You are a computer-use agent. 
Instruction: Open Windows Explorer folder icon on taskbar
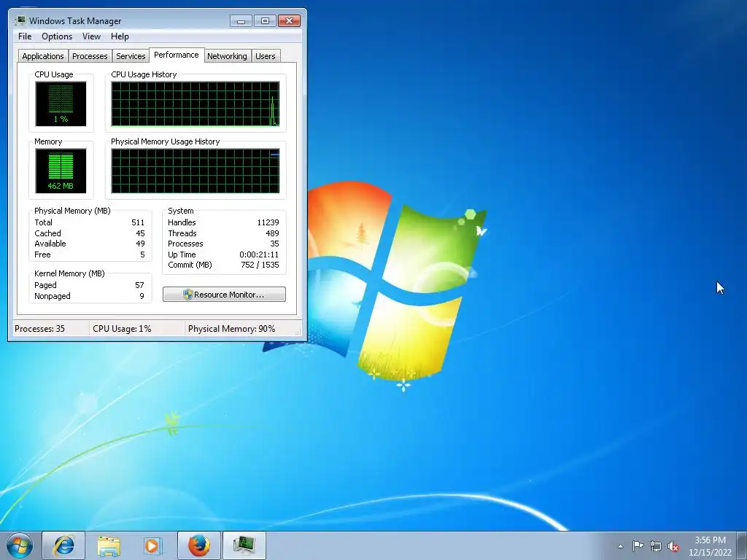point(109,545)
